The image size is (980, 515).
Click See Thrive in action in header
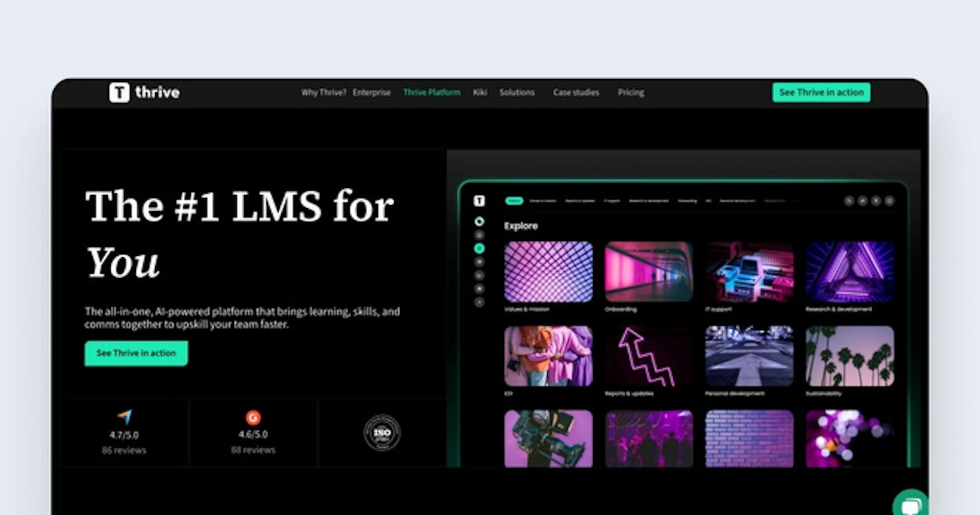(821, 92)
